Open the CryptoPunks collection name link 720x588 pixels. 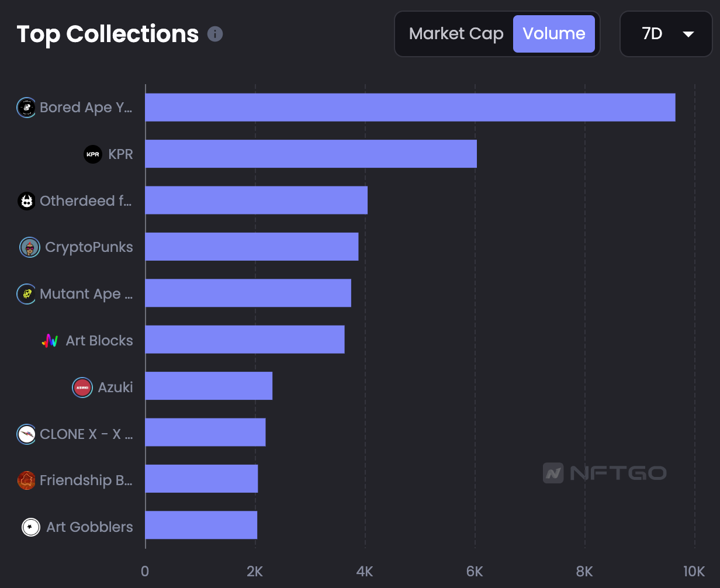coord(89,247)
